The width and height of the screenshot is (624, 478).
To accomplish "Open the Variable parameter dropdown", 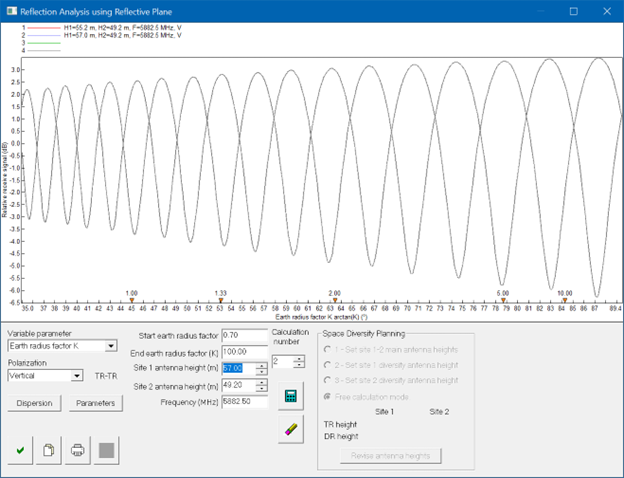I will [112, 346].
